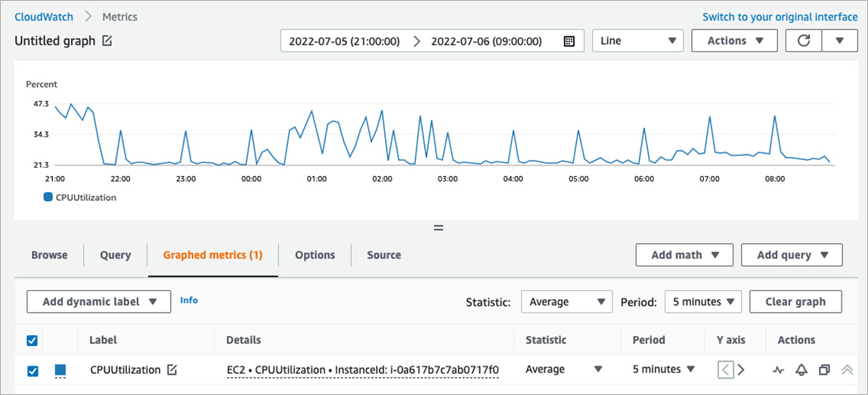Viewport: 868px width, 395px height.
Task: Open the Info link
Action: coord(189,300)
